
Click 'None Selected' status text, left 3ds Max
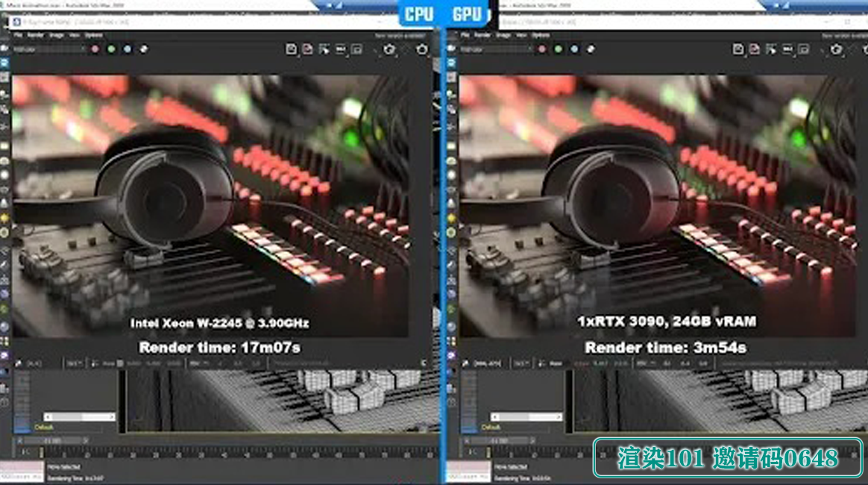63,467
